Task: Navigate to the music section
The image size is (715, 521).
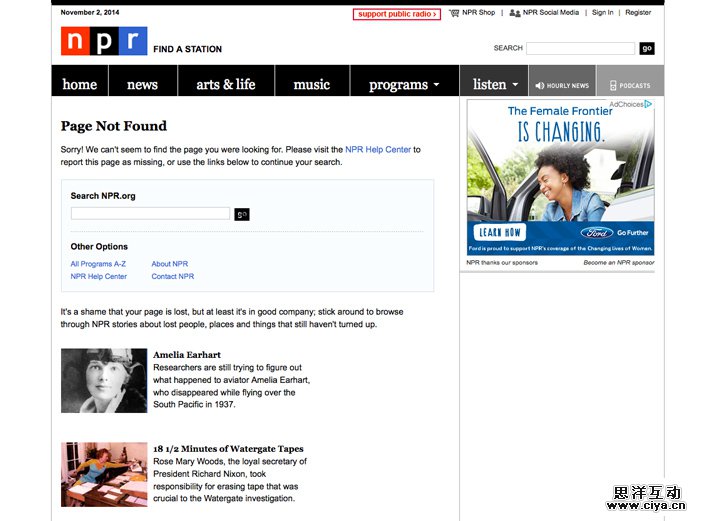Action: click(x=312, y=84)
